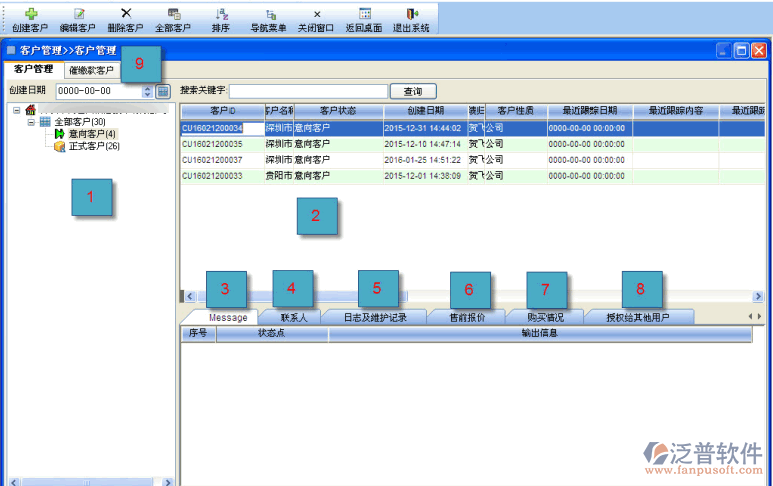Select customer row CU16021200035
This screenshot has height=486, width=773.
(473, 144)
